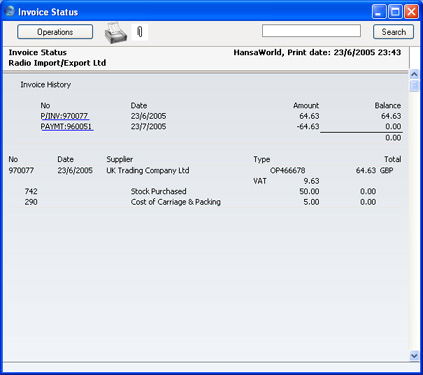This screenshot has height=375, width=423.
Task: Click the amount '-64.63'
Action: coord(308,127)
